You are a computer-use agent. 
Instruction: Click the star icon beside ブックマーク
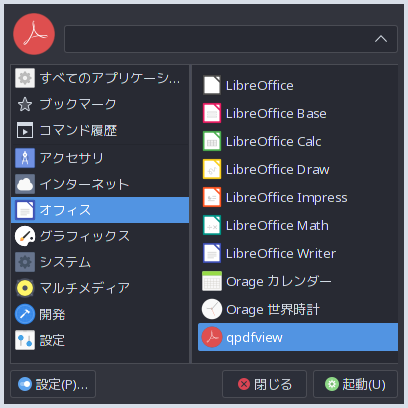coord(25,104)
